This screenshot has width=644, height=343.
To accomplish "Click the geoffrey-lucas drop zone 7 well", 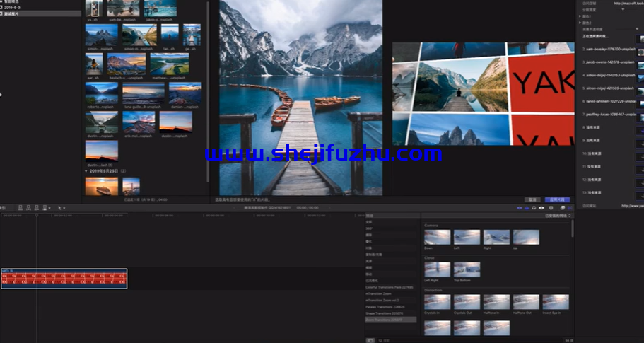I will (640, 117).
